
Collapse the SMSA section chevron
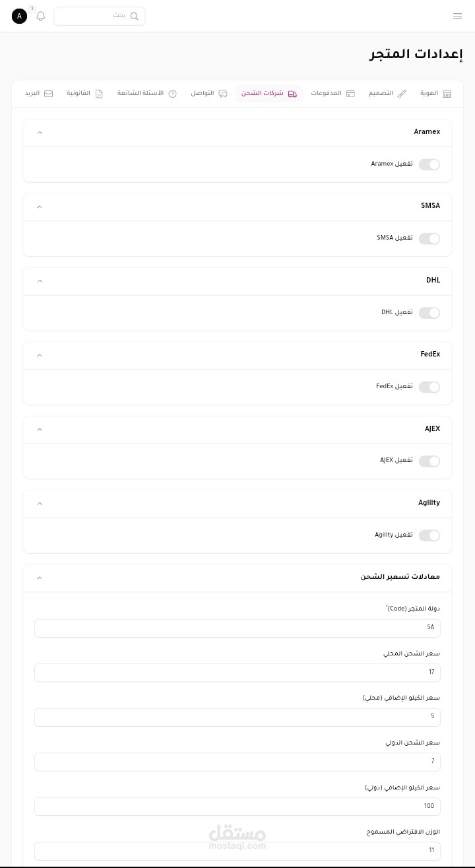point(40,207)
